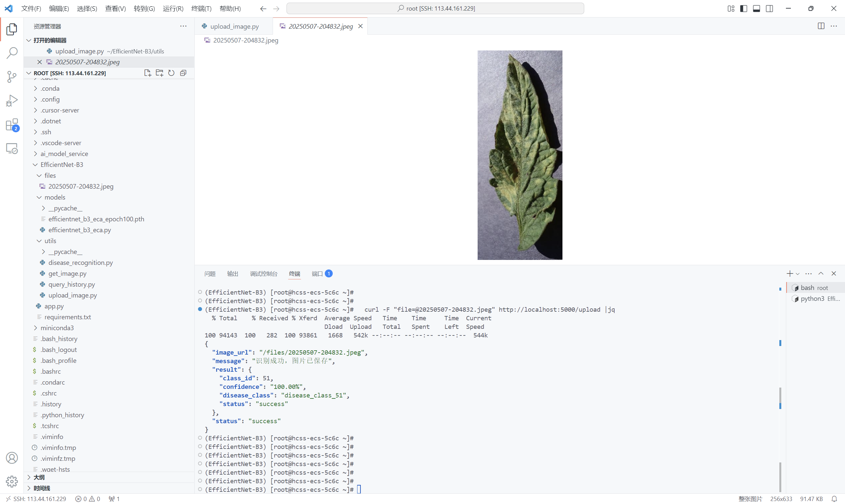The height and width of the screenshot is (504, 845).
Task: Click the title bar command search box
Action: pyautogui.click(x=435, y=9)
